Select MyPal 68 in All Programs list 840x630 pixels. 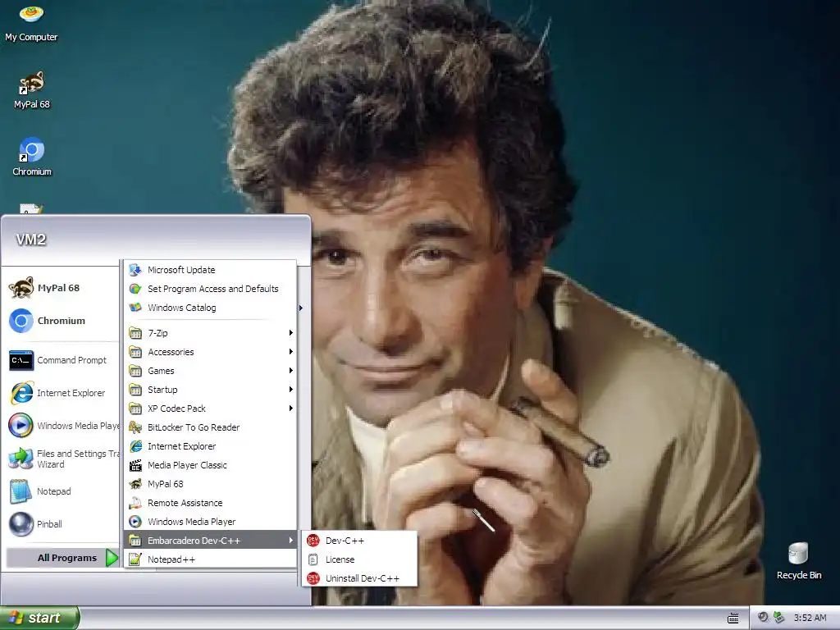click(x=211, y=484)
